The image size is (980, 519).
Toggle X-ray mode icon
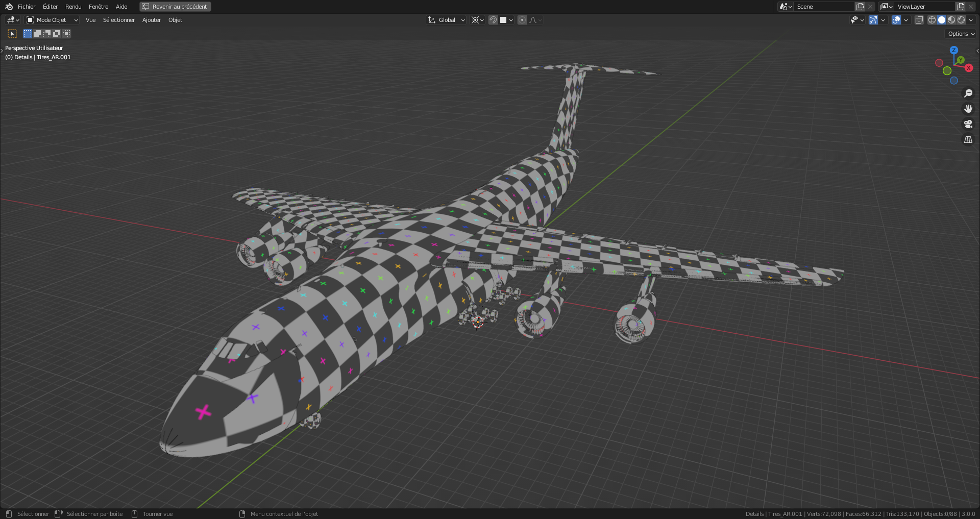pyautogui.click(x=919, y=20)
